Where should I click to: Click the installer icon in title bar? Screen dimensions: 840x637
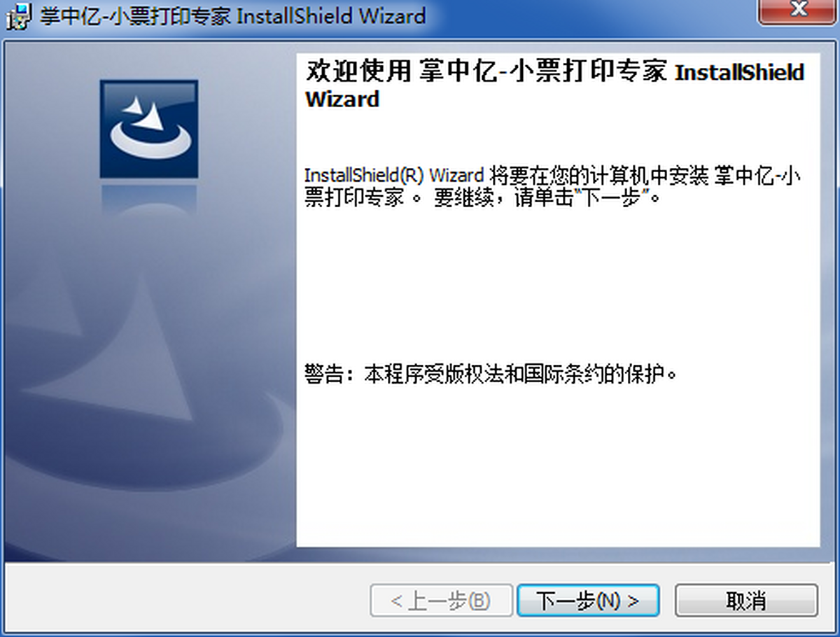[x=19, y=15]
